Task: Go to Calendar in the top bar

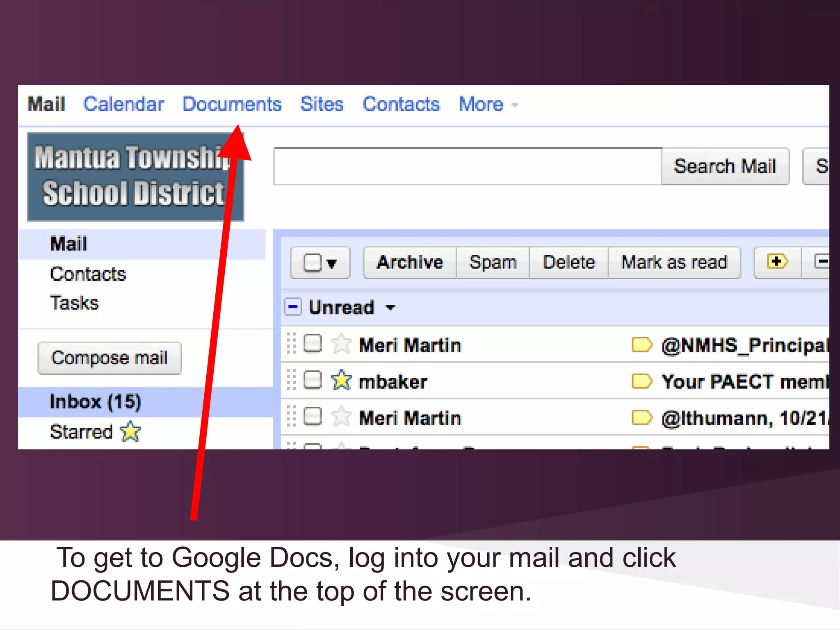Action: 123,104
